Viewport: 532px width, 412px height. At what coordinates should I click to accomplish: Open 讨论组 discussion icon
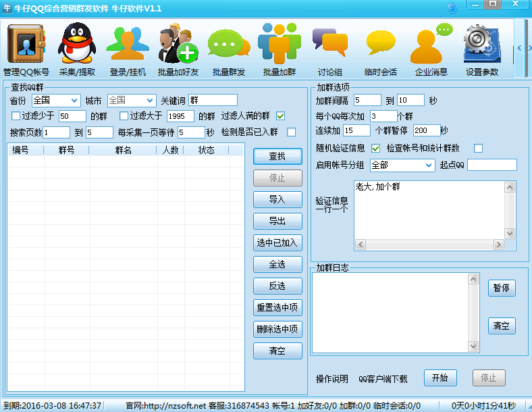click(329, 43)
